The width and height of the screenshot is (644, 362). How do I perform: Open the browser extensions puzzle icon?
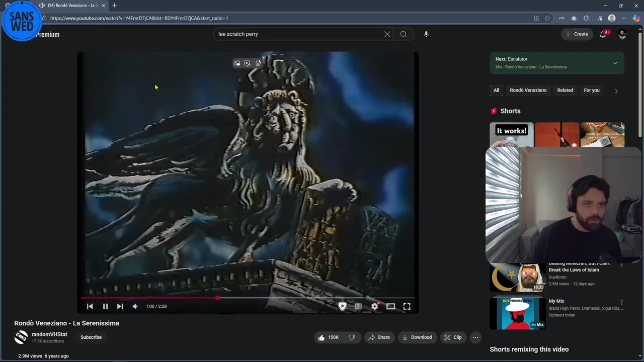(x=586, y=18)
